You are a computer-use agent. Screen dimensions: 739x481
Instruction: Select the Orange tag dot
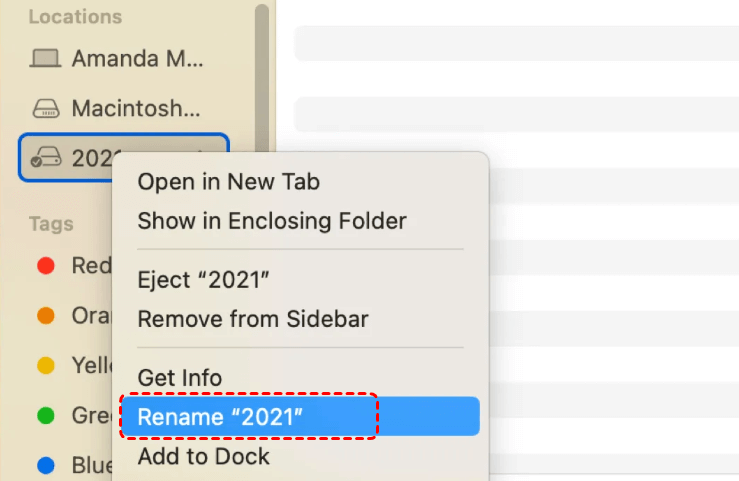point(46,316)
